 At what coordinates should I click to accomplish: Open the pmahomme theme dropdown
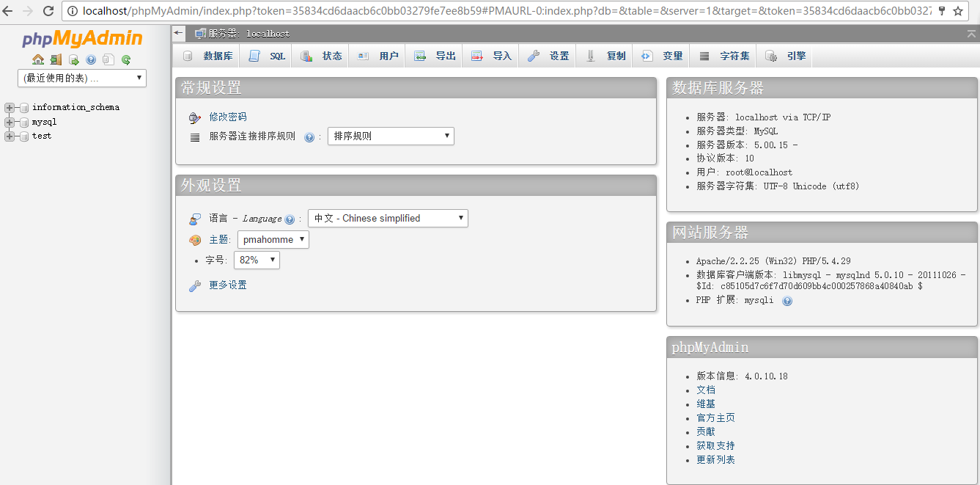(273, 239)
